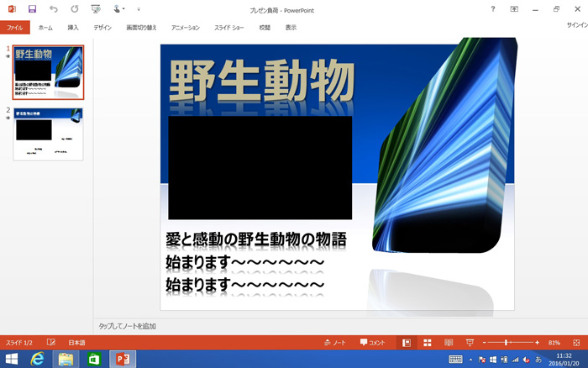
Task: Toggle the ノート notes button
Action: (334, 343)
